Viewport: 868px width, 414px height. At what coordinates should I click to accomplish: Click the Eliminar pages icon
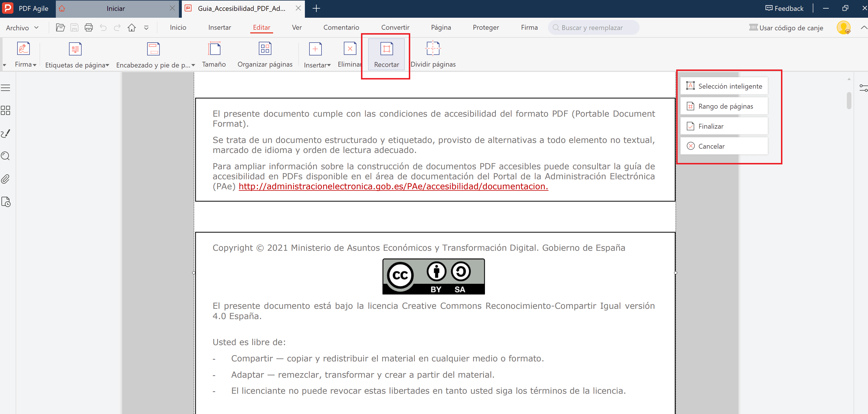350,49
